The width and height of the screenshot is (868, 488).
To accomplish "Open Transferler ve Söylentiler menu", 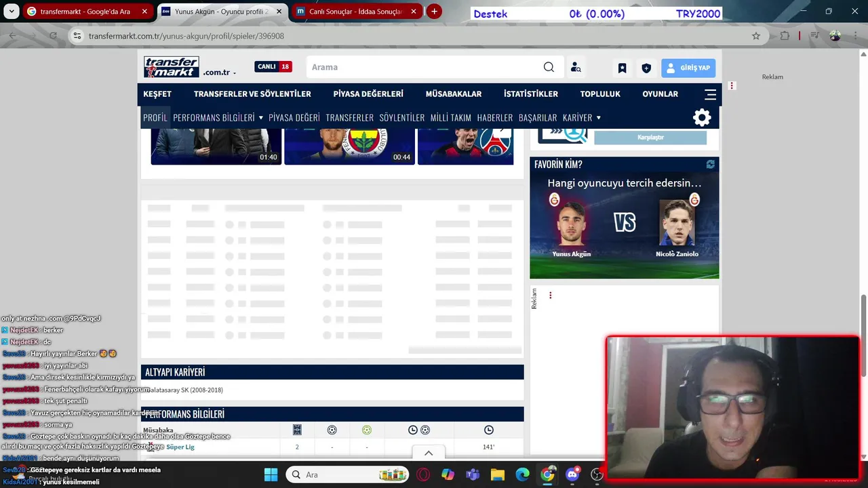I will (252, 94).
